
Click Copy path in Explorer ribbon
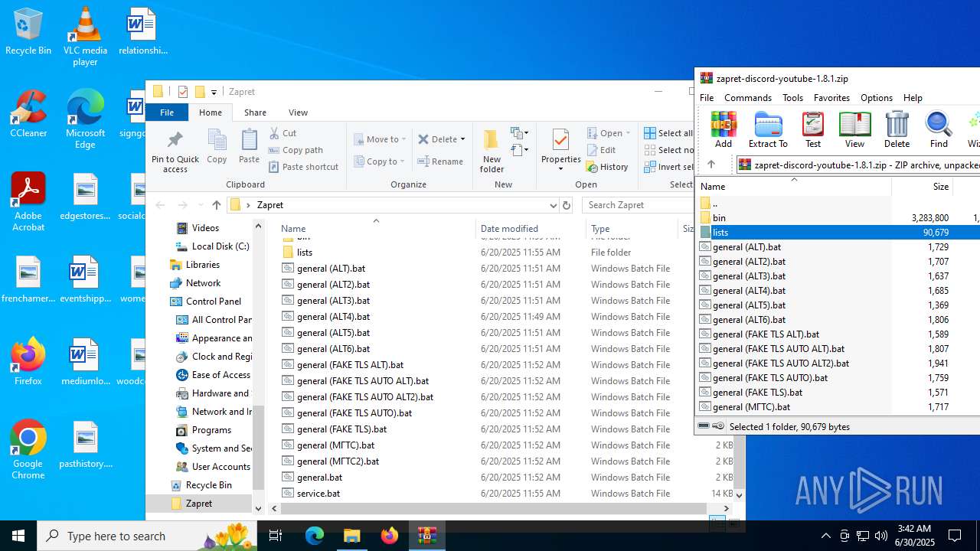(x=296, y=150)
